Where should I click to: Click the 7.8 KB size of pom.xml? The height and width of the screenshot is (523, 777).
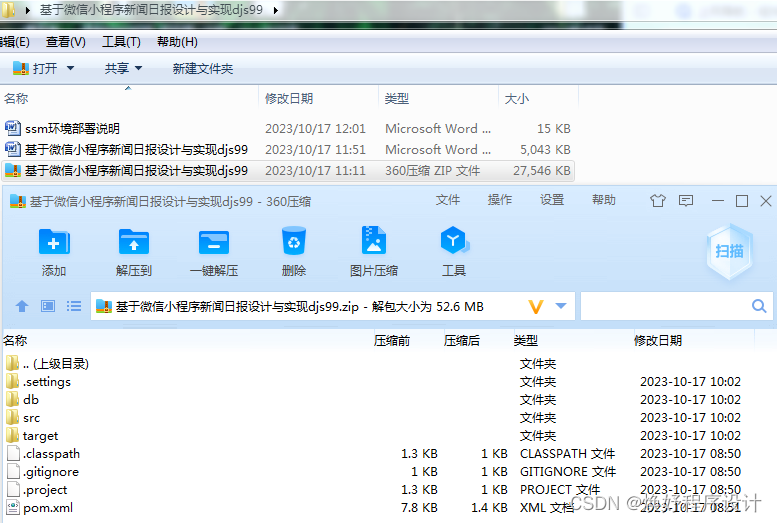(x=419, y=507)
